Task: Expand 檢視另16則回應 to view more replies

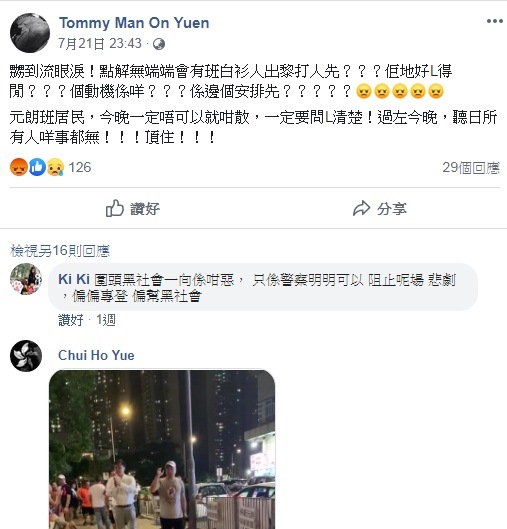Action: click(x=60, y=250)
